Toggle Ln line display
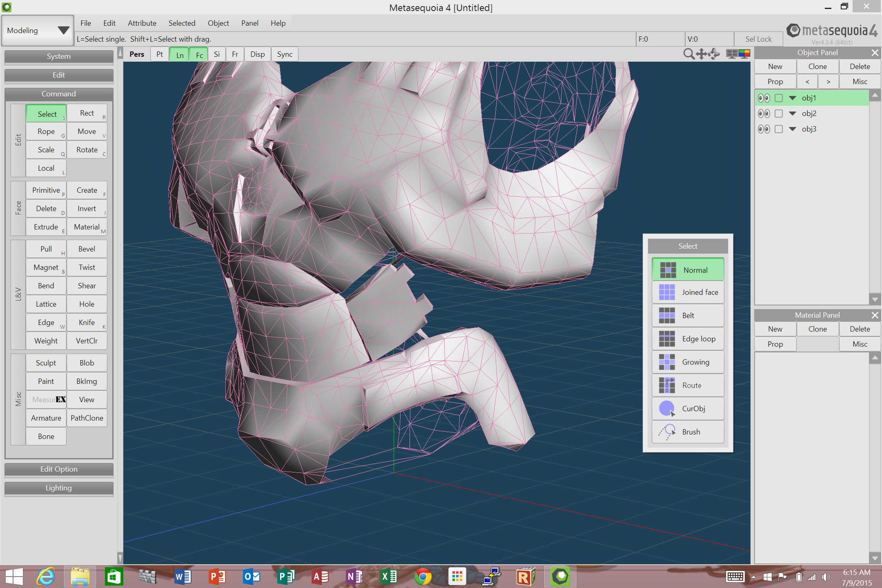882x588 pixels. [180, 54]
